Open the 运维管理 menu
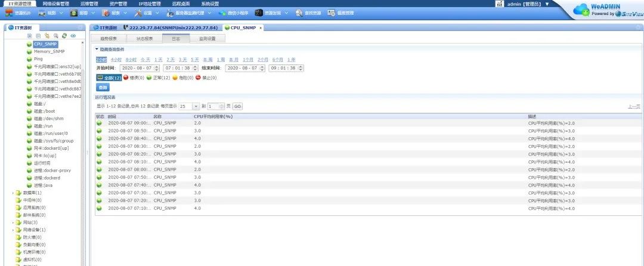This screenshot has height=266, width=644. coord(89,4)
